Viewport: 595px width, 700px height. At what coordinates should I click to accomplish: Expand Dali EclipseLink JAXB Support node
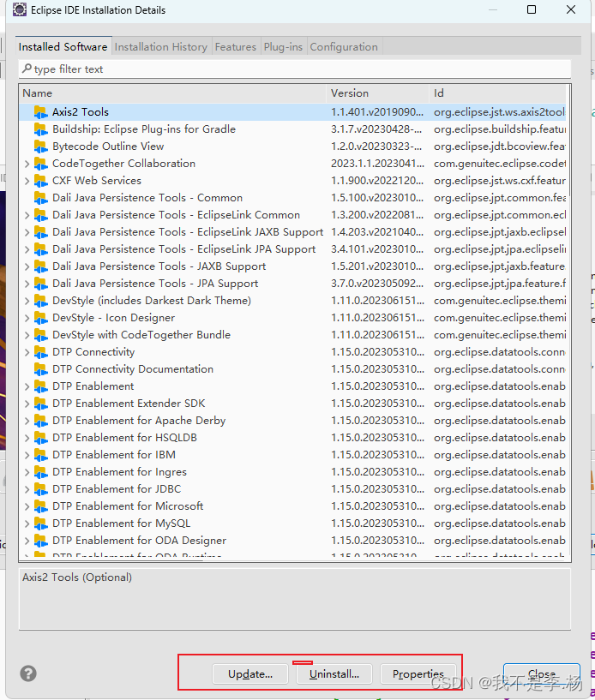pos(27,232)
